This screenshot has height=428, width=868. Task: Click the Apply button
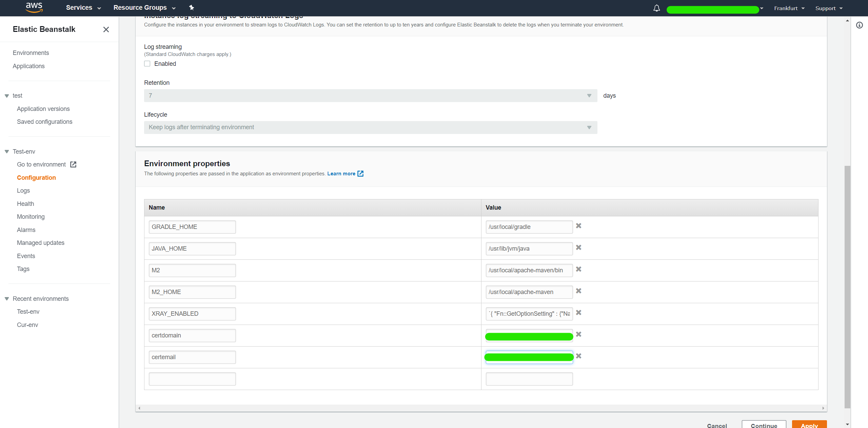coord(809,425)
